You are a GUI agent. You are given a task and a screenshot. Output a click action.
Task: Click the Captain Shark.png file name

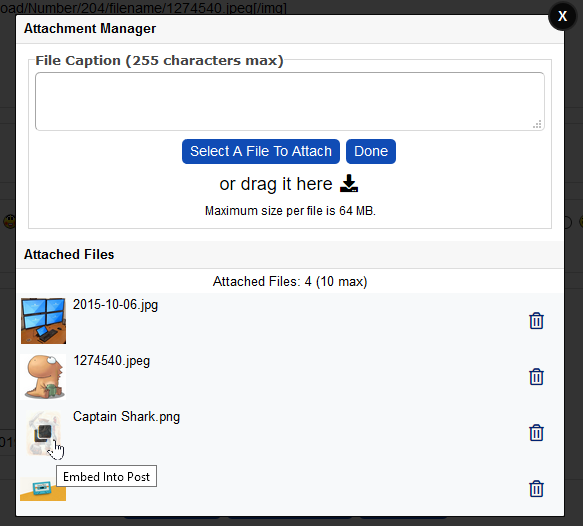pos(126,416)
